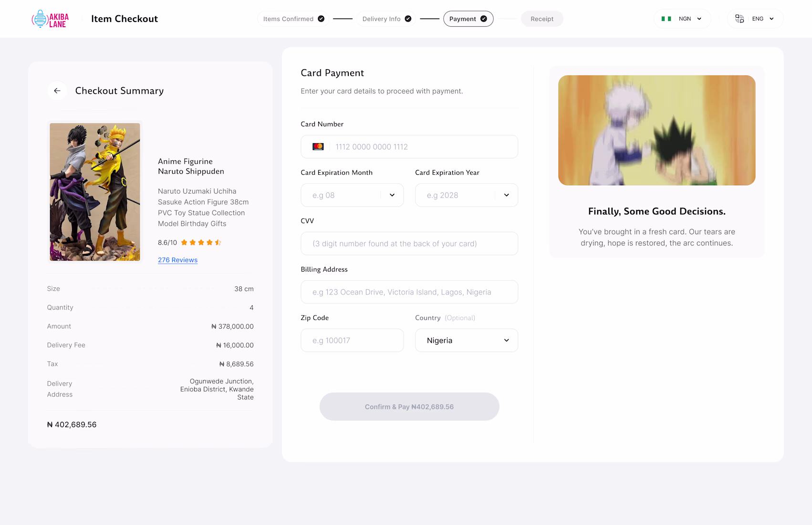Click the Payment step checkmark icon
Viewport: 812px width, 525px height.
pos(484,19)
